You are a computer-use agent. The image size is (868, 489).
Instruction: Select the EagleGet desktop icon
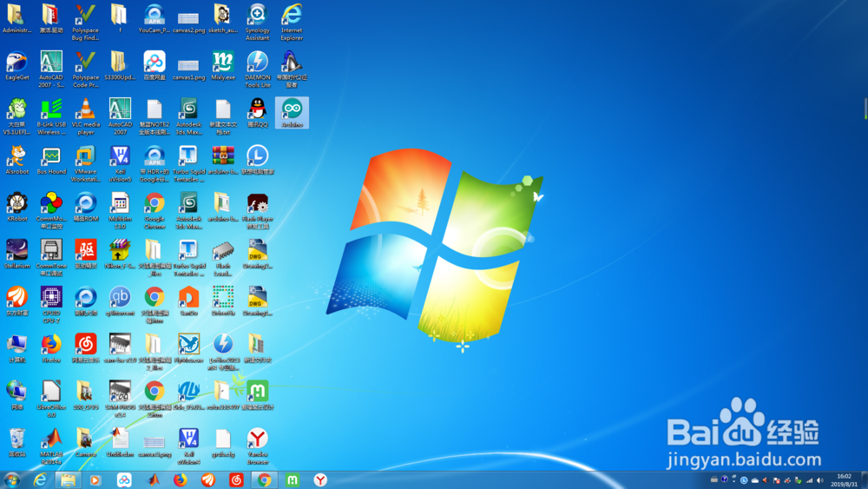point(16,66)
